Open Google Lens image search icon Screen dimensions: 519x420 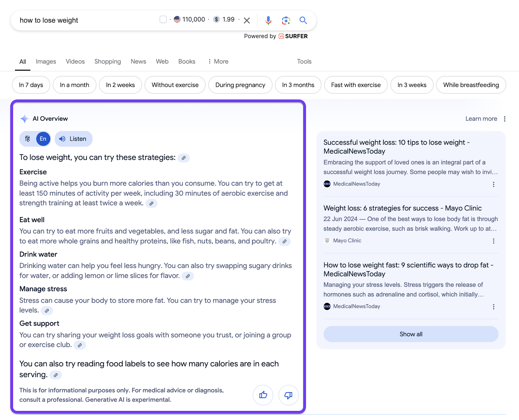pos(286,20)
